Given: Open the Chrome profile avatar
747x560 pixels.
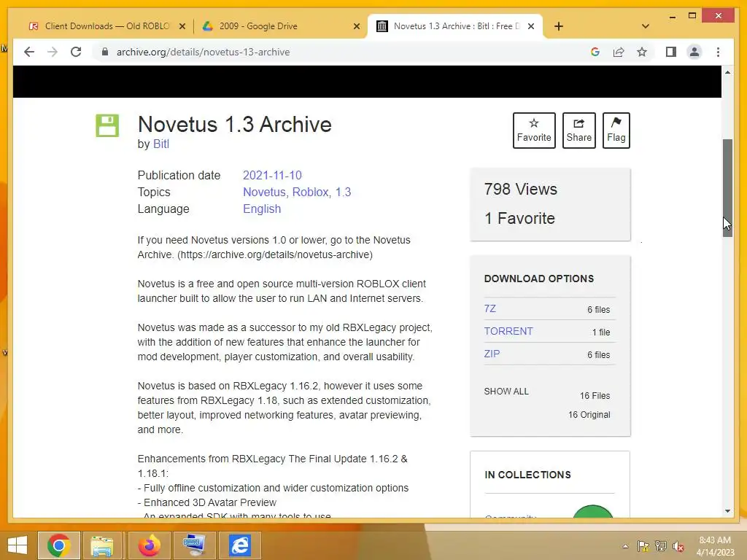Looking at the screenshot, I should click(x=694, y=52).
